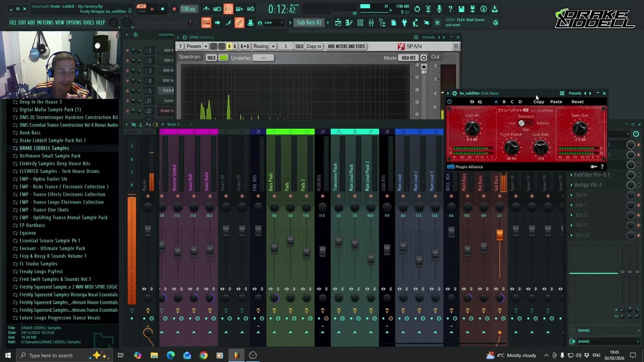Expand the Vertigo VSC-2 slot arrow

click(572, 185)
